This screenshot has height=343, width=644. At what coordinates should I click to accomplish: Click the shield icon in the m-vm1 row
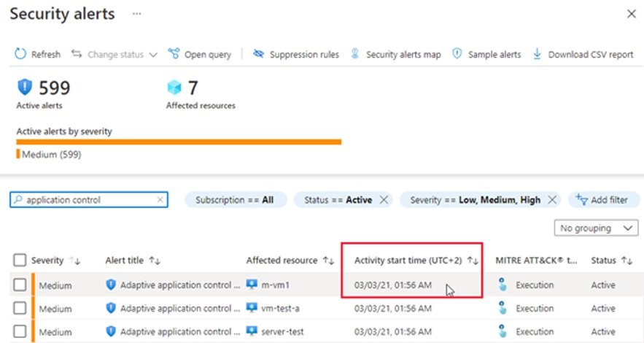110,285
